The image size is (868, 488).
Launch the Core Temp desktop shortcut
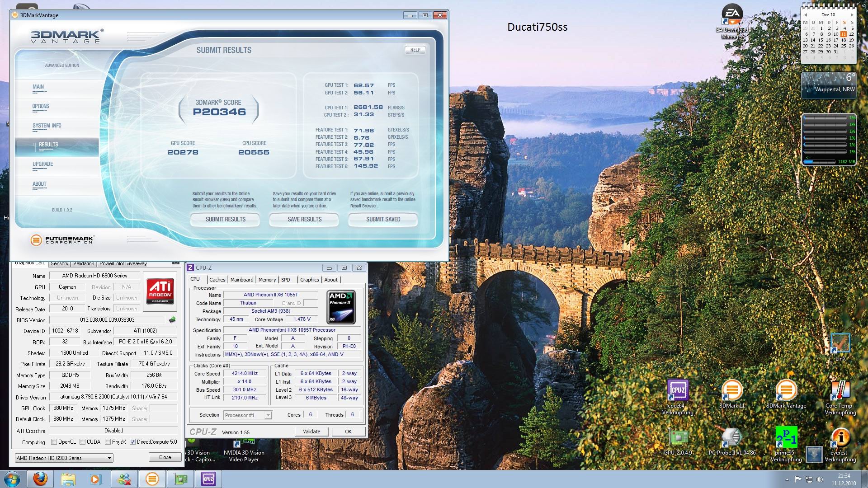click(840, 390)
